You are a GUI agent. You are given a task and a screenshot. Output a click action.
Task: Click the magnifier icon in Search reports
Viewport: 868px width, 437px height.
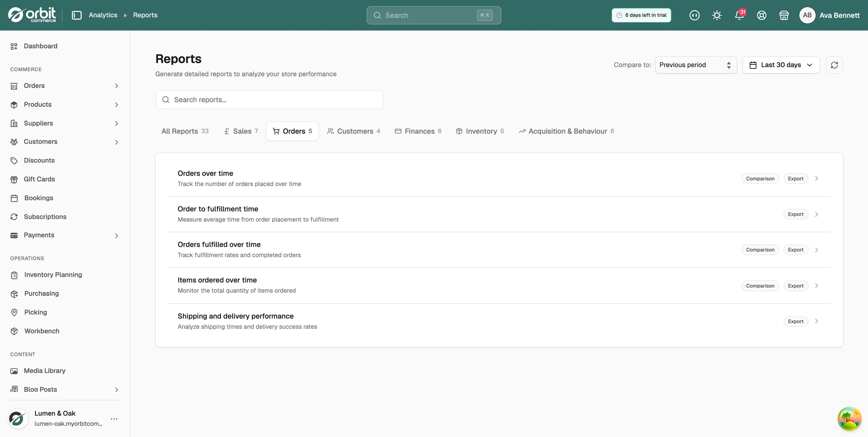(x=166, y=100)
